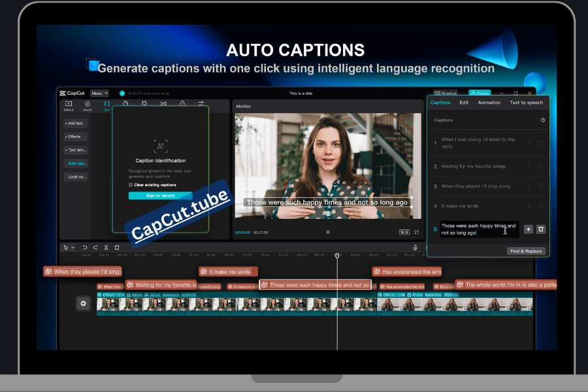Select the Split clip tool
The width and height of the screenshot is (588, 392).
[106, 248]
